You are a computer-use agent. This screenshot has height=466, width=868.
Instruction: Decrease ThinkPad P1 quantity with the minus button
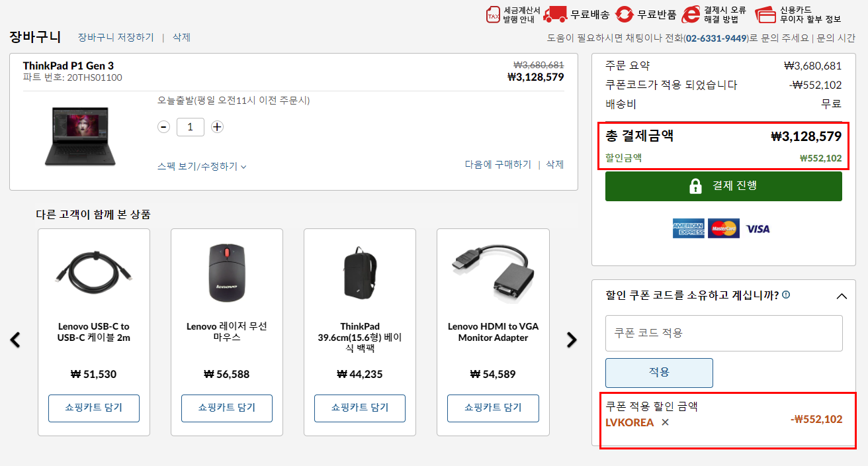[163, 127]
